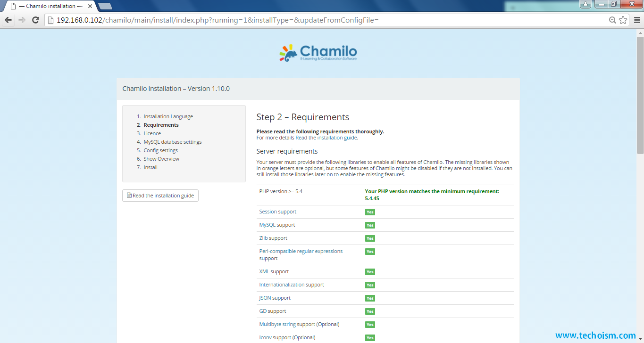Select step 7 Install

[x=151, y=167]
